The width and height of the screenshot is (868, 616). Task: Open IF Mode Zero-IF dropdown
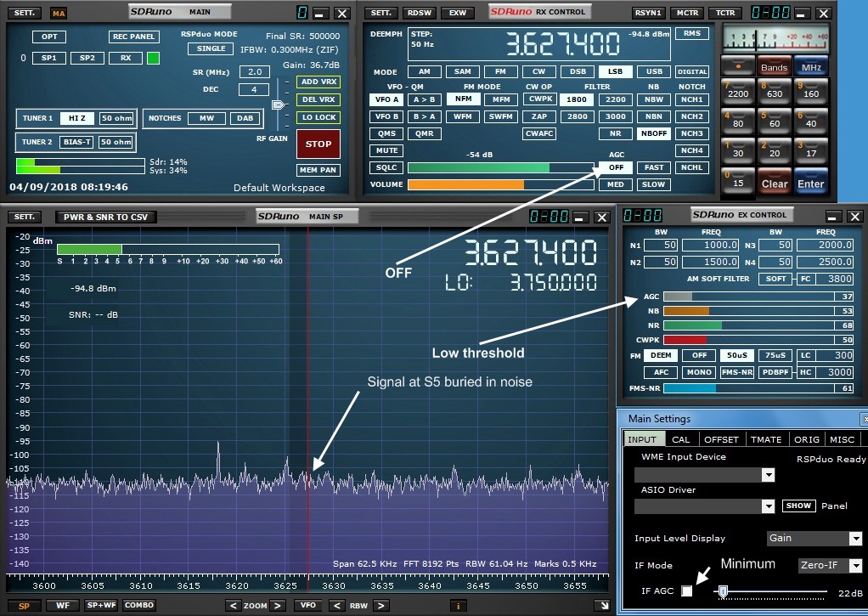(x=856, y=565)
